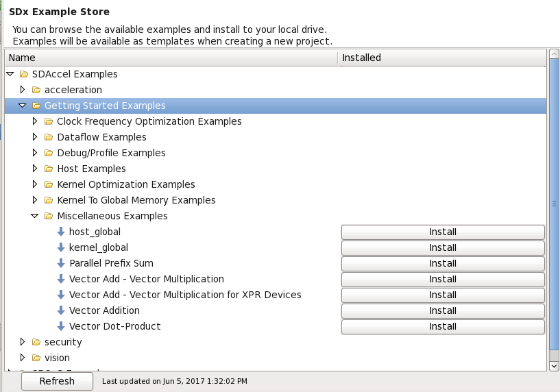The image size is (560, 392).
Task: Select the Dataflow Examples label
Action: (101, 137)
